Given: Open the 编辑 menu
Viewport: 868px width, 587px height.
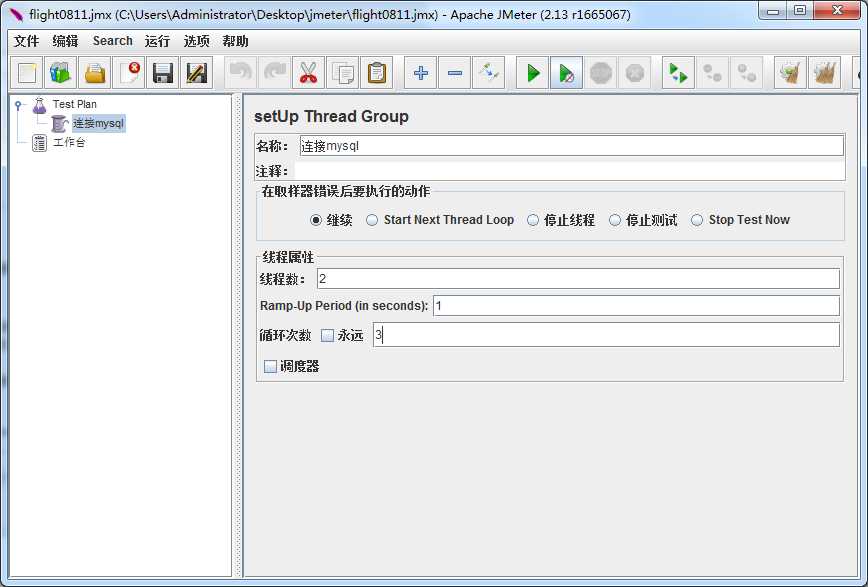Looking at the screenshot, I should click(65, 41).
